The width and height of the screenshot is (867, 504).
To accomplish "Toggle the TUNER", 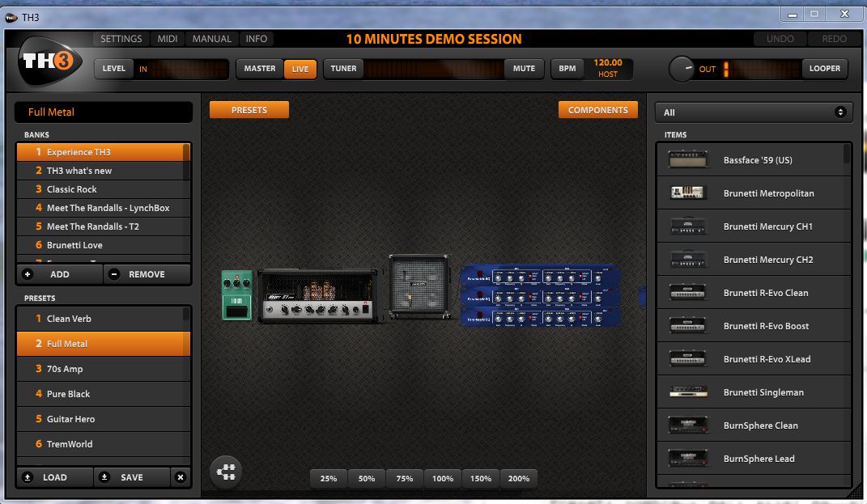I will click(x=343, y=69).
